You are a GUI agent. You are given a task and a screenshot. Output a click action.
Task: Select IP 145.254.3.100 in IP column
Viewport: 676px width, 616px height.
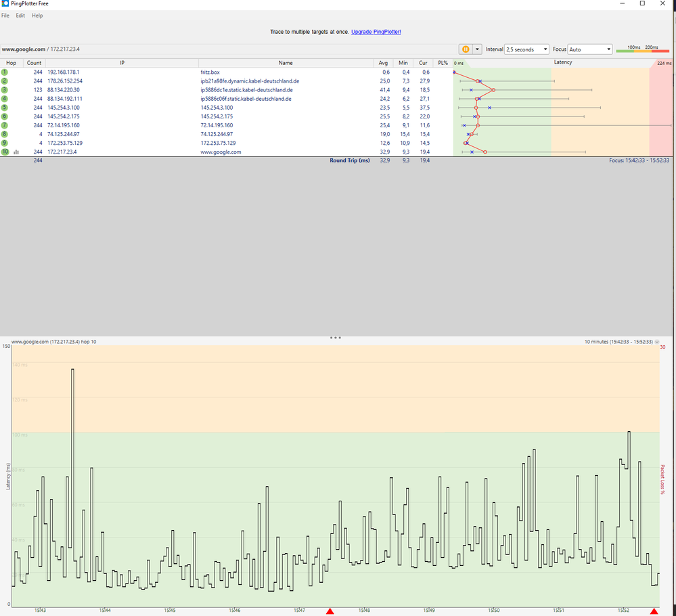[x=64, y=108]
